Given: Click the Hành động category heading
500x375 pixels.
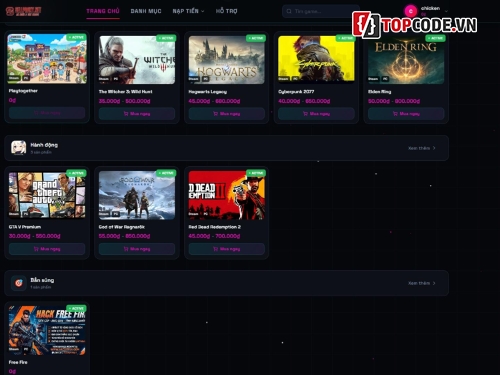Looking at the screenshot, I should [x=44, y=145].
